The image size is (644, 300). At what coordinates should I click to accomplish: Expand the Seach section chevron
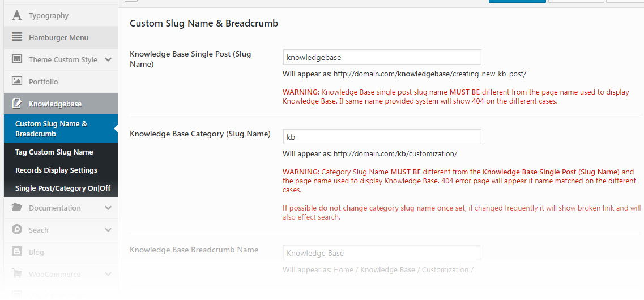pos(108,230)
